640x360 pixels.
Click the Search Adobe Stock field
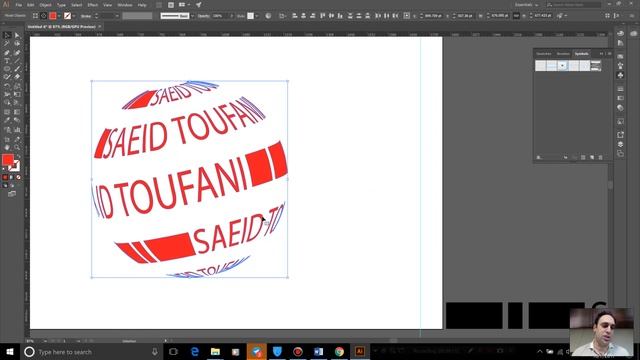coord(573,5)
